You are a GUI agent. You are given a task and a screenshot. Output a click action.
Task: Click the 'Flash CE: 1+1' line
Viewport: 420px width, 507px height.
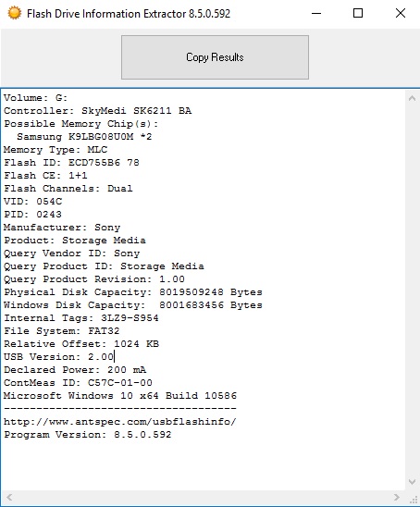coord(45,176)
